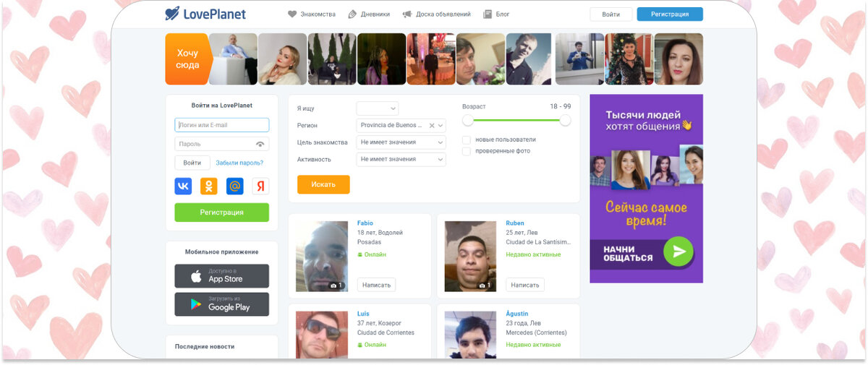
Task: Click Написать on Ruben's card
Action: coord(525,285)
